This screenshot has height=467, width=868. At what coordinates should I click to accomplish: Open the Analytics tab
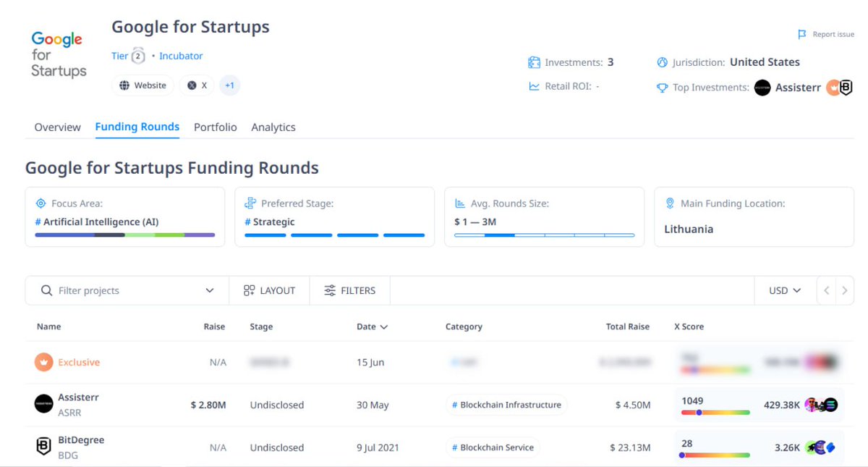click(273, 127)
